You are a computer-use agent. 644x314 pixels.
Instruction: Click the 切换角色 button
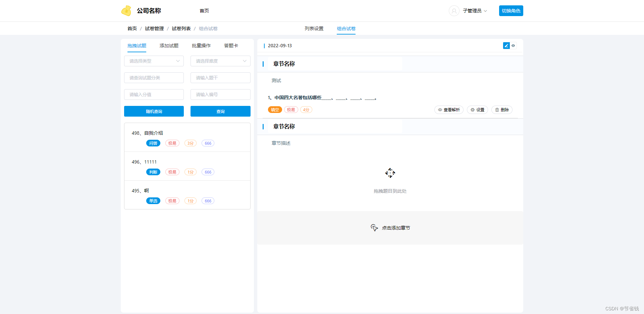tap(511, 11)
